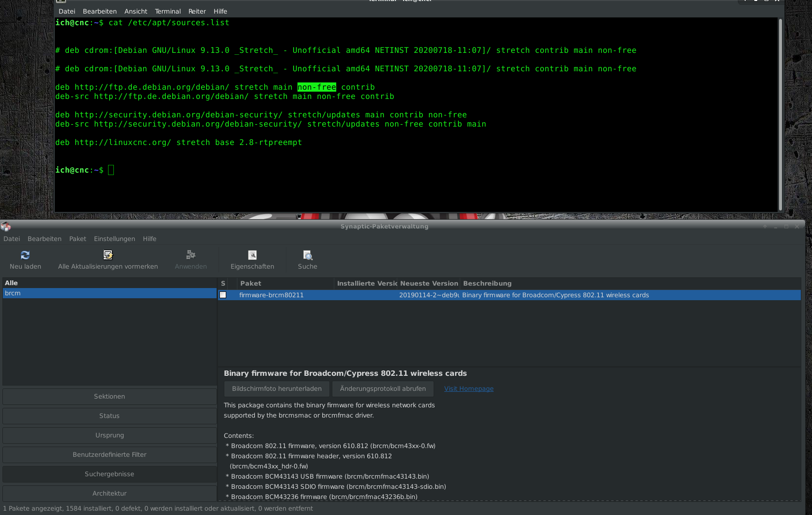Show Benutzerdefinierte Filter view
Viewport: 812px width, 515px height.
tap(109, 454)
